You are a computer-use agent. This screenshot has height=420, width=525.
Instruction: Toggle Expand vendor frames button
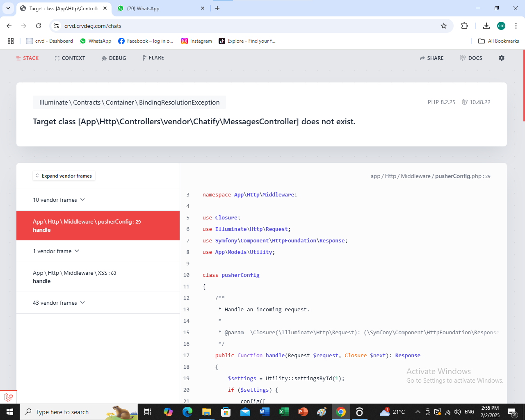tap(64, 176)
